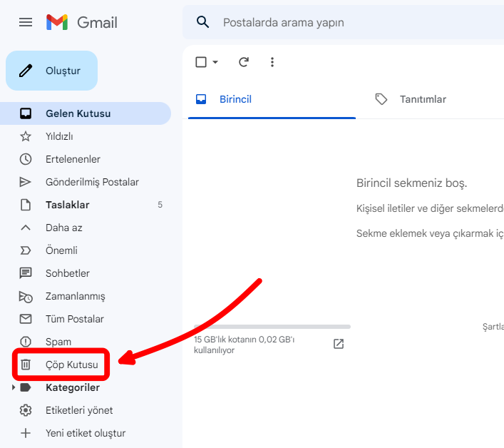Viewport: 504px width, 448px height.
Task: Switch to the Tanıtımlar tab
Action: (x=422, y=99)
